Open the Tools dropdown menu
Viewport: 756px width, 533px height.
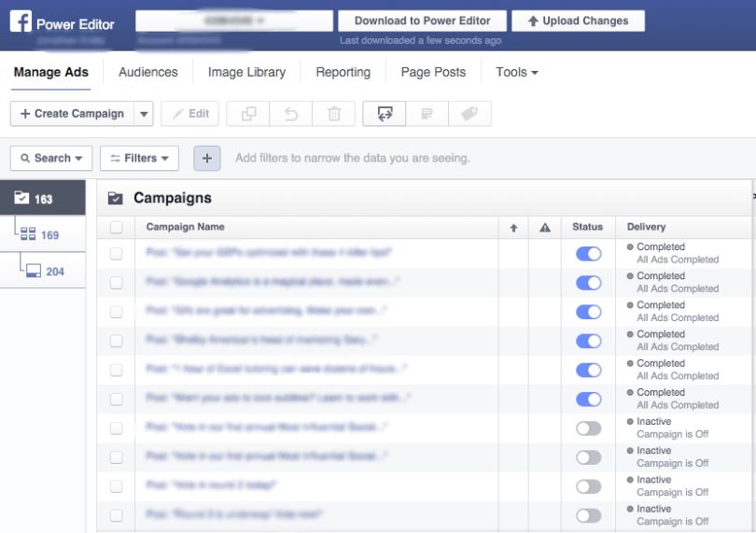pos(517,73)
